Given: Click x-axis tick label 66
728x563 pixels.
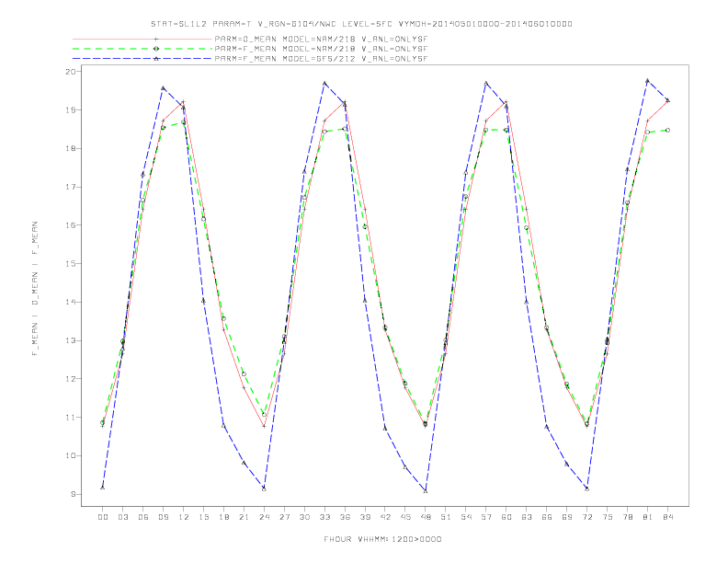Looking at the screenshot, I should coord(547,517).
